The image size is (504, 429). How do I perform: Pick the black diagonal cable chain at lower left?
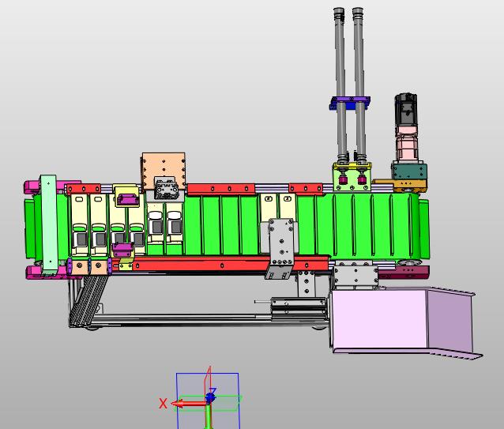coord(88,300)
